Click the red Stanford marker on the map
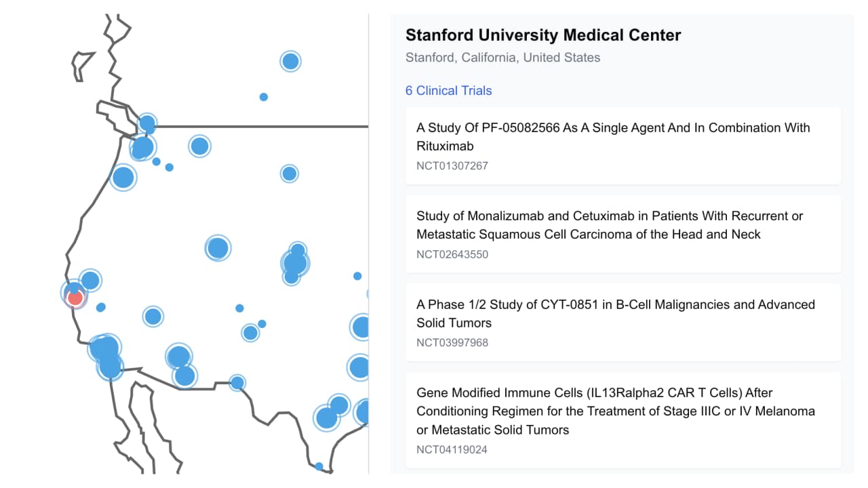The width and height of the screenshot is (868, 488). (75, 298)
